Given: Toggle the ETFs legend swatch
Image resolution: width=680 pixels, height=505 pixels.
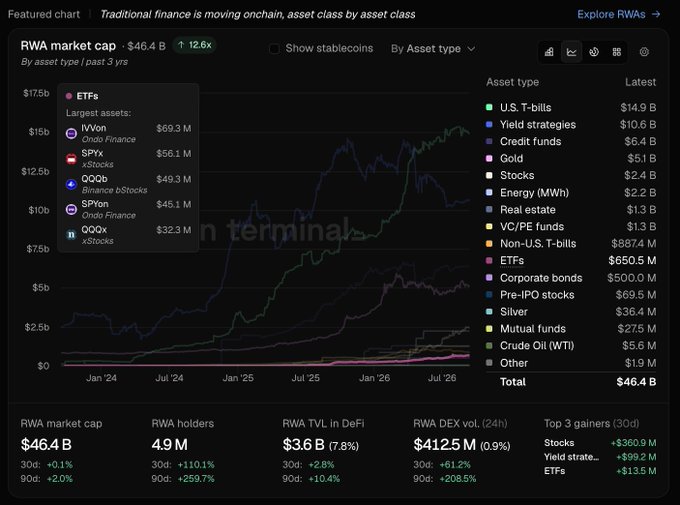Looking at the screenshot, I should pyautogui.click(x=489, y=260).
